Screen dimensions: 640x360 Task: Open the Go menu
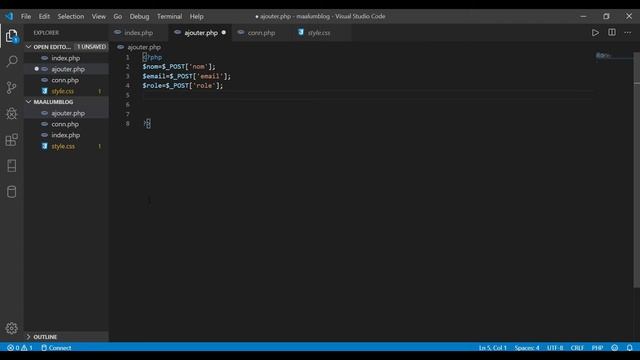pos(118,16)
